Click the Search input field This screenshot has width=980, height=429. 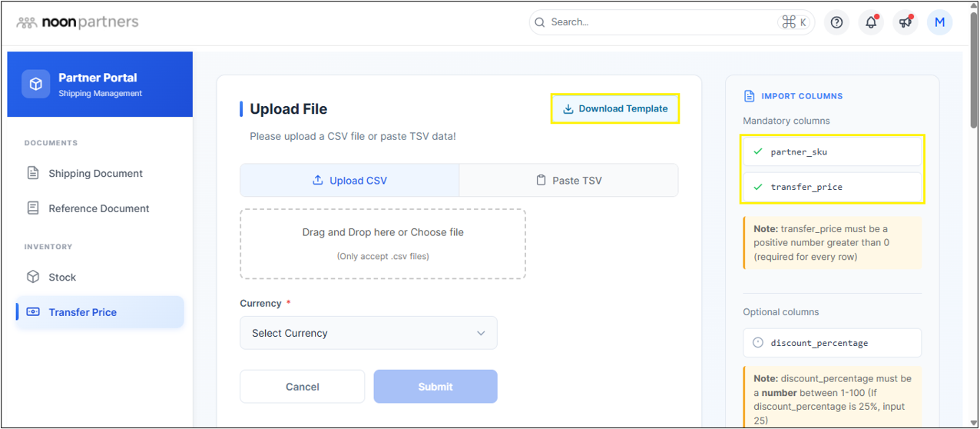click(661, 22)
